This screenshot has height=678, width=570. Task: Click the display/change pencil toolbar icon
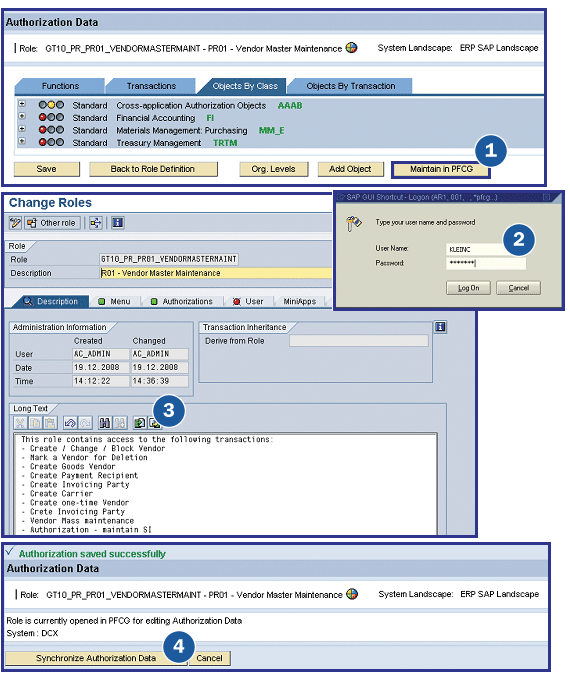click(x=15, y=223)
